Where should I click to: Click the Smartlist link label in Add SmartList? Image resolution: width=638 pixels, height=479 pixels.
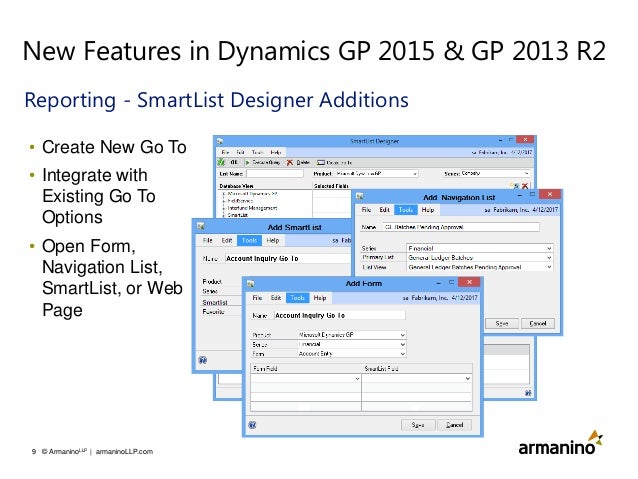[215, 302]
